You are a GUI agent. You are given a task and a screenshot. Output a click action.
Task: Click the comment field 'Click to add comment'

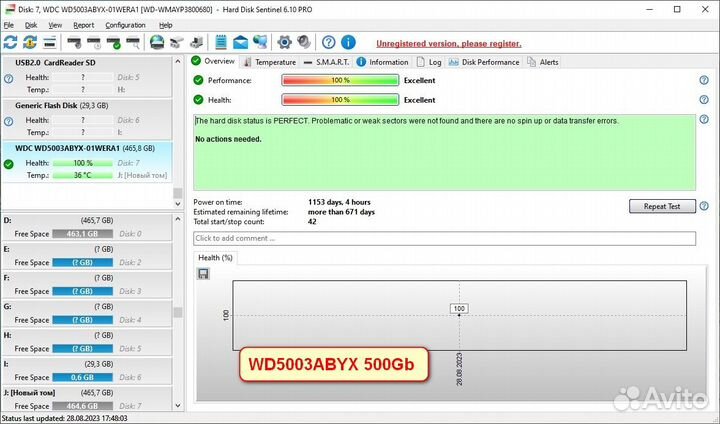[444, 238]
